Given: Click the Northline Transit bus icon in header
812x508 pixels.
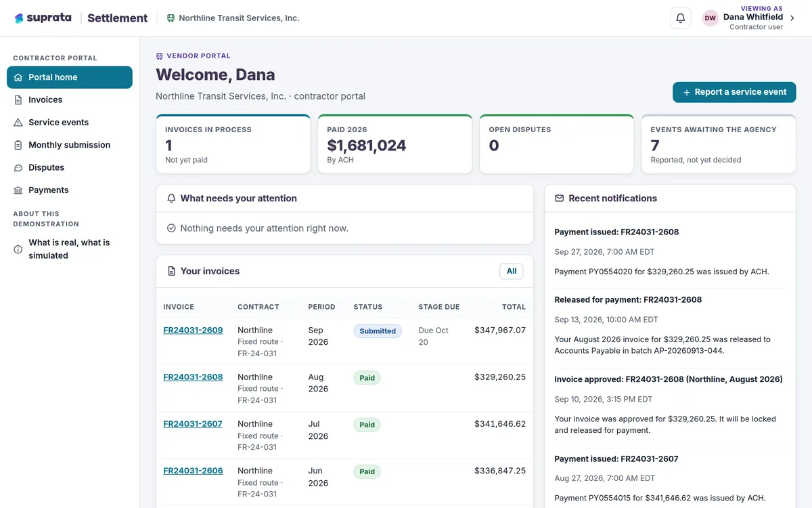Looking at the screenshot, I should pyautogui.click(x=171, y=18).
